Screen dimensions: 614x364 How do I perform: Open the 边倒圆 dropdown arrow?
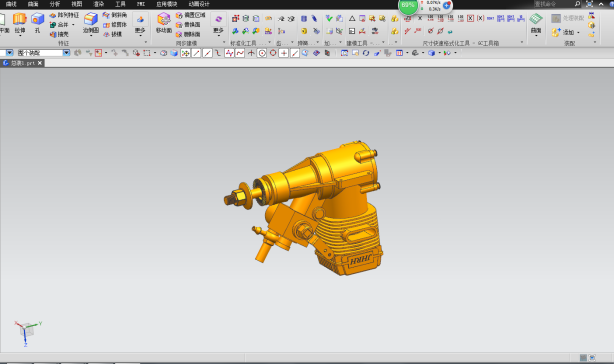click(x=91, y=36)
